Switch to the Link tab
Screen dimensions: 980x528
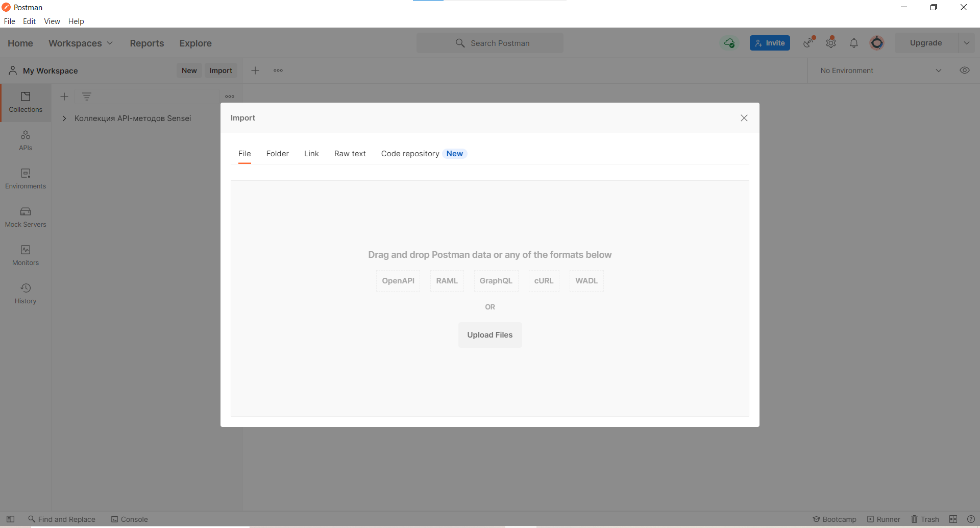click(311, 154)
